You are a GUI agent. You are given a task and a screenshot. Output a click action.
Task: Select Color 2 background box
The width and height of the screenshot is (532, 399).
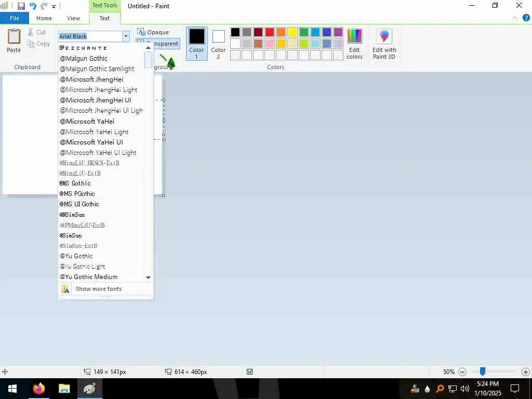218,44
